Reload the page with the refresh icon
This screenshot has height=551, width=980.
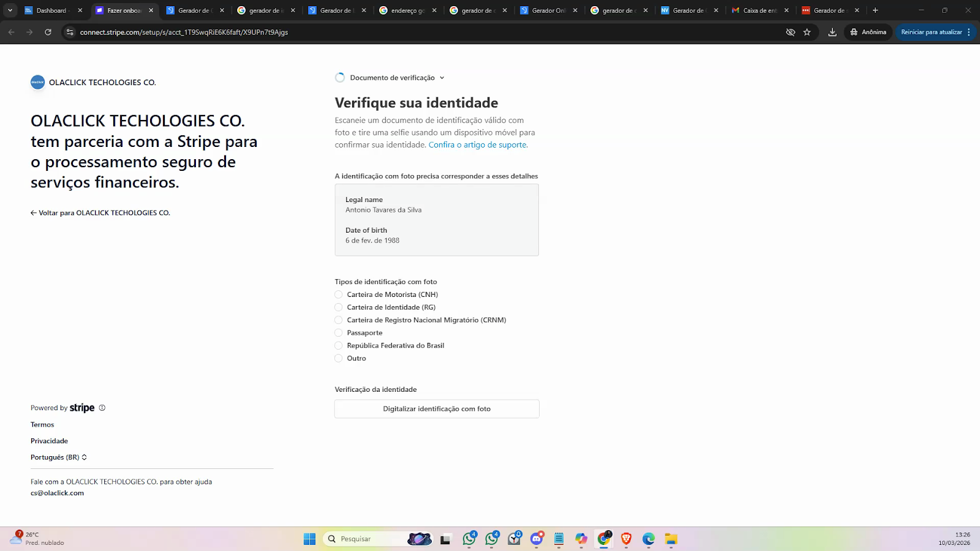pos(48,32)
